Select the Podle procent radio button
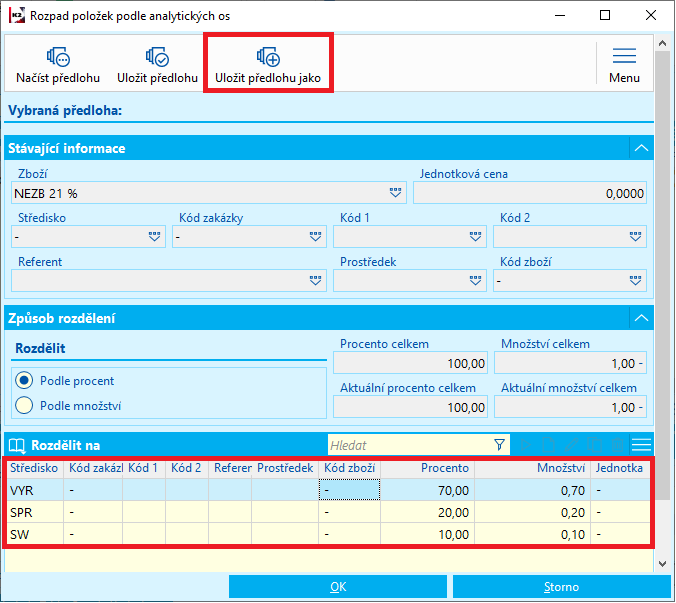676x603 pixels. coord(24,380)
